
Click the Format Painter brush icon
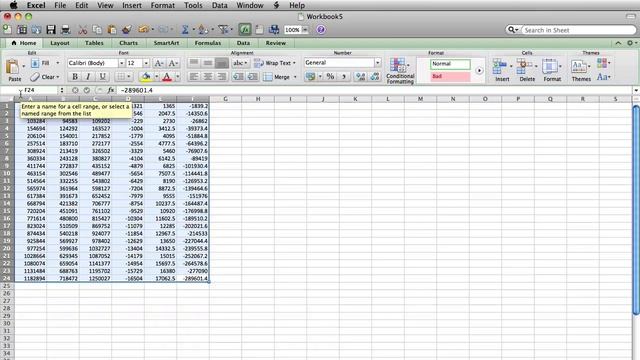[x=127, y=30]
